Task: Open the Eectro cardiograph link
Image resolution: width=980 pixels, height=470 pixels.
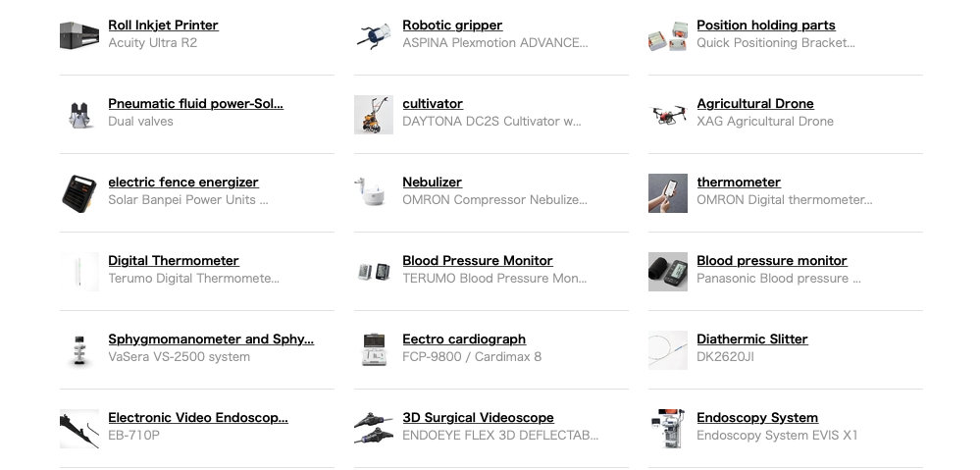Action: pos(464,339)
